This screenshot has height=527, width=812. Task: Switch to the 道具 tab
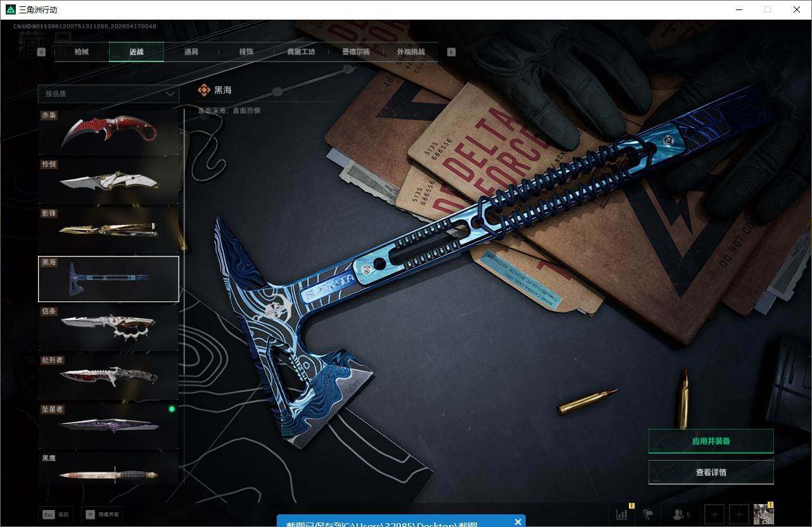pyautogui.click(x=191, y=52)
